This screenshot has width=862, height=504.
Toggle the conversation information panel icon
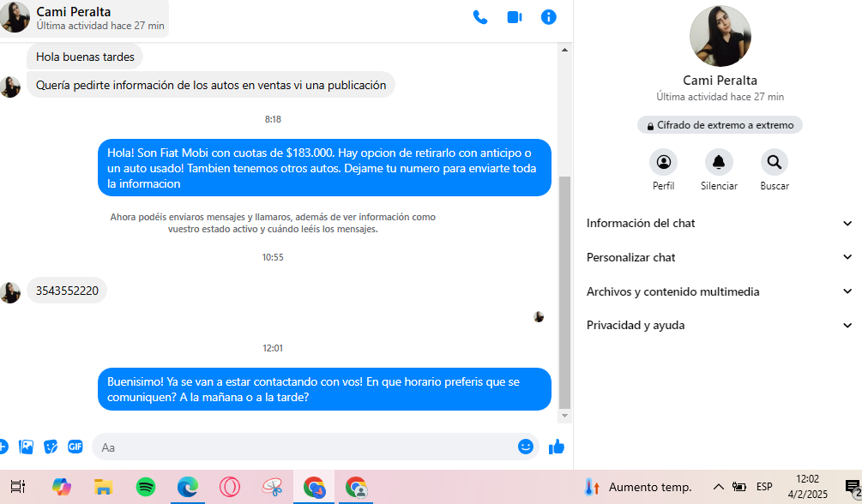click(549, 18)
